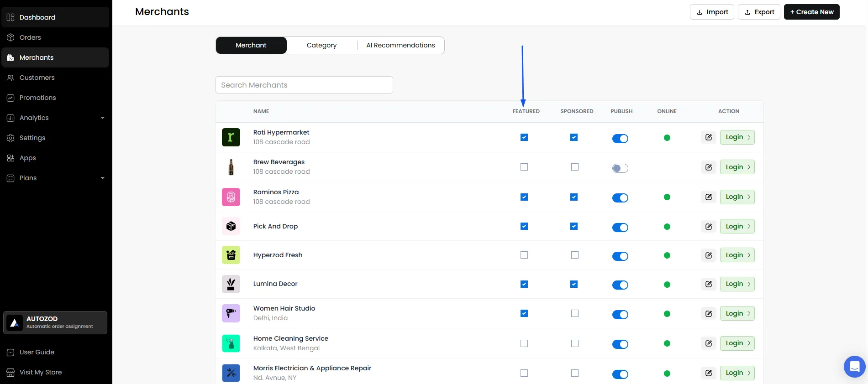Click the Hyperzod Fresh merchant name
This screenshot has height=384, width=868.
click(278, 255)
